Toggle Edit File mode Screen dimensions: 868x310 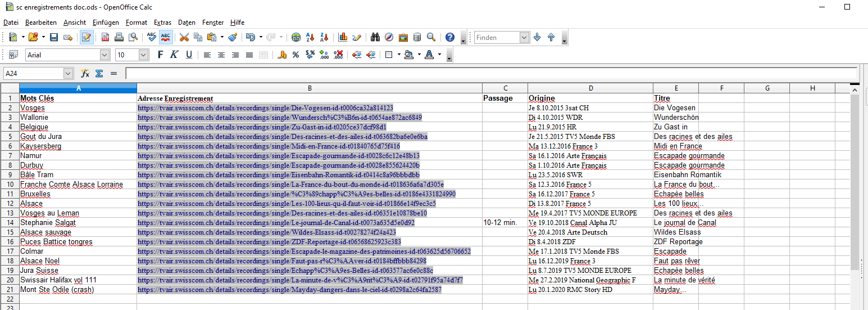coord(86,38)
